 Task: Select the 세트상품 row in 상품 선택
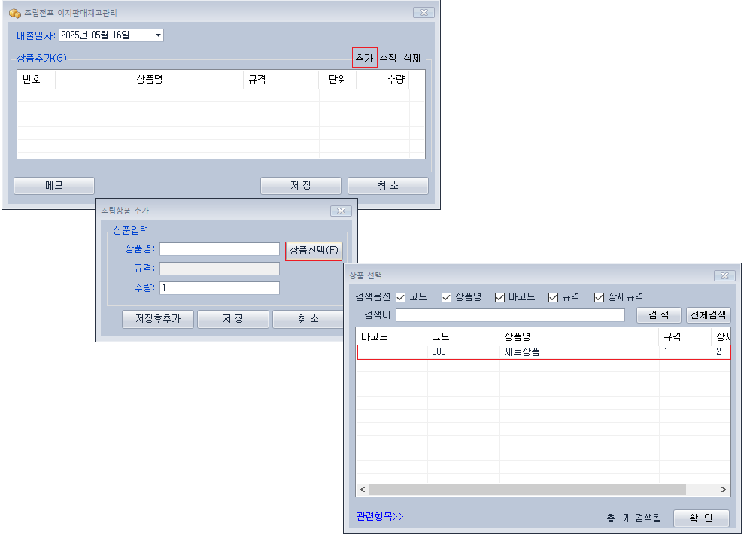pyautogui.click(x=544, y=352)
